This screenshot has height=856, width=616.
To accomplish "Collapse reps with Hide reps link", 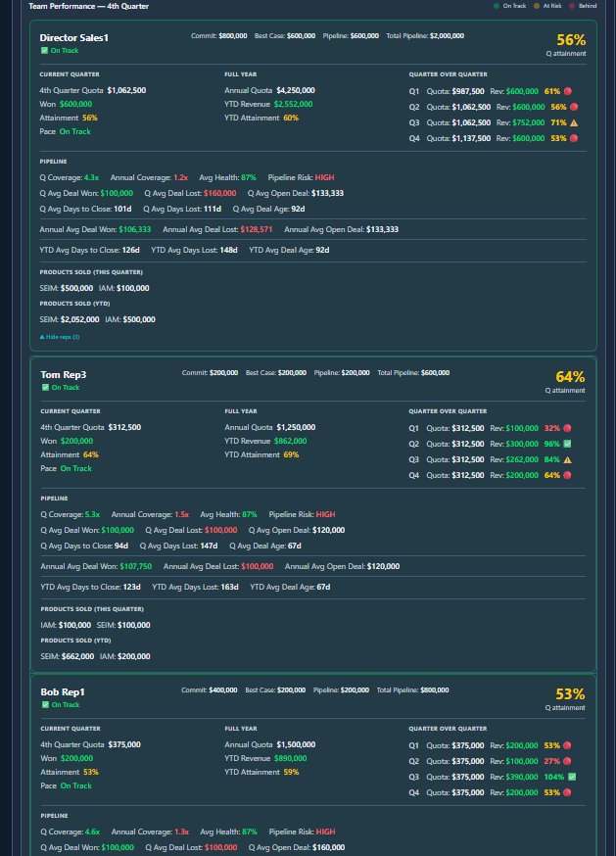I will [60, 336].
